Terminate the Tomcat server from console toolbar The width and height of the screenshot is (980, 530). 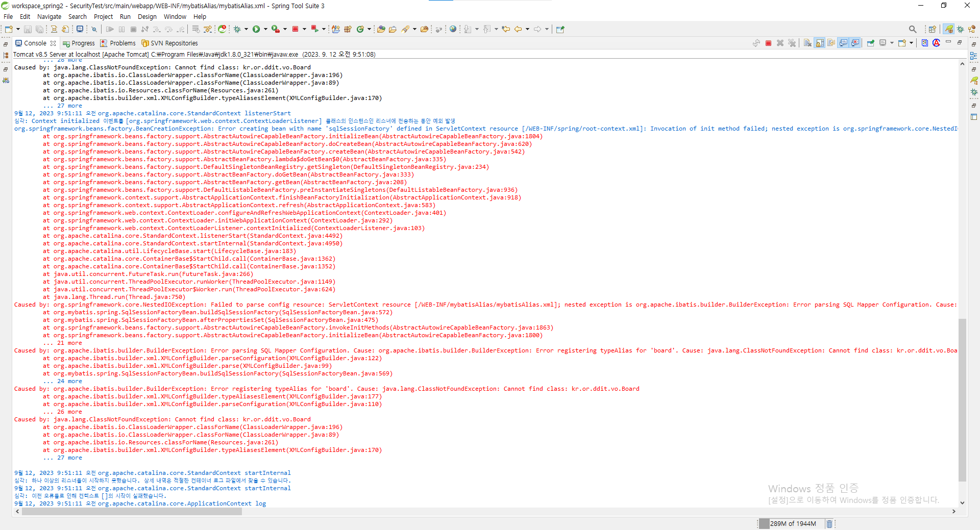pyautogui.click(x=768, y=43)
